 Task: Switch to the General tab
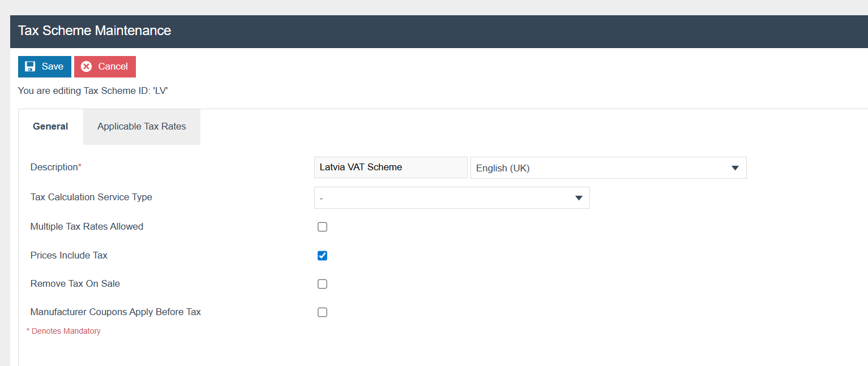click(50, 127)
